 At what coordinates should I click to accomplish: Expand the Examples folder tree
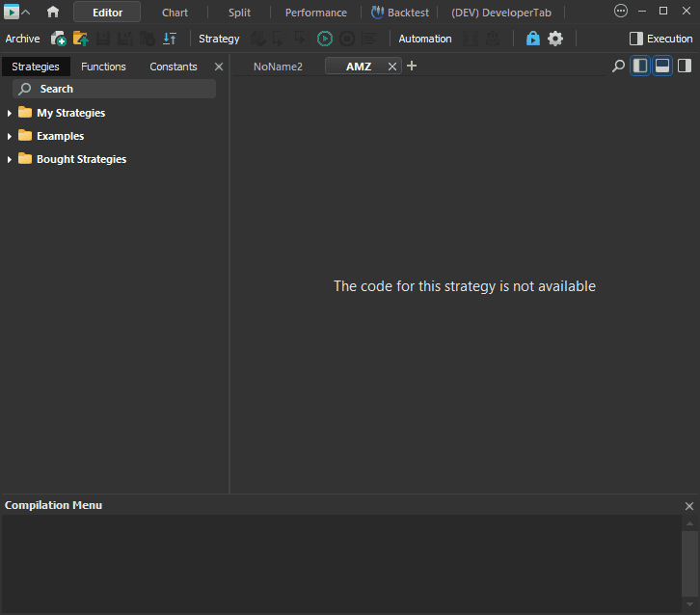pos(10,137)
